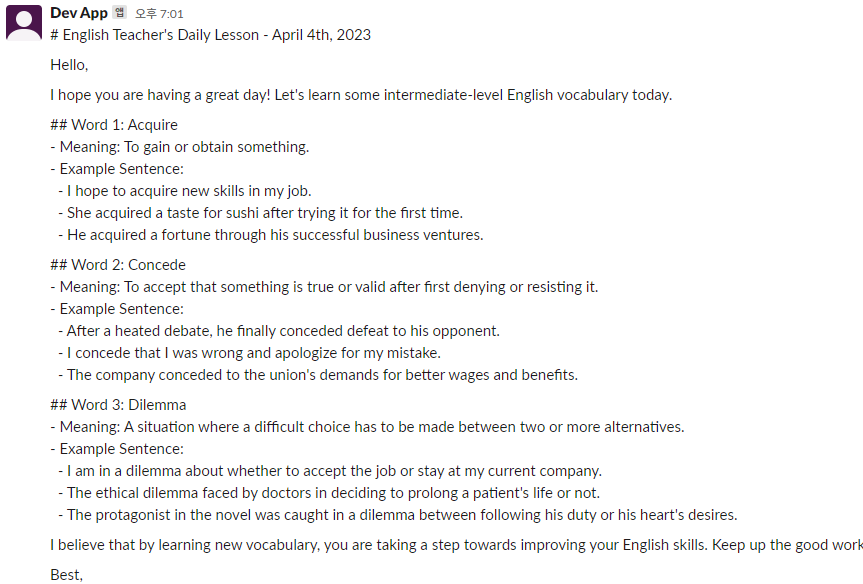The image size is (863, 584).
Task: Click the Dilemma meaning definition line
Action: [x=367, y=427]
